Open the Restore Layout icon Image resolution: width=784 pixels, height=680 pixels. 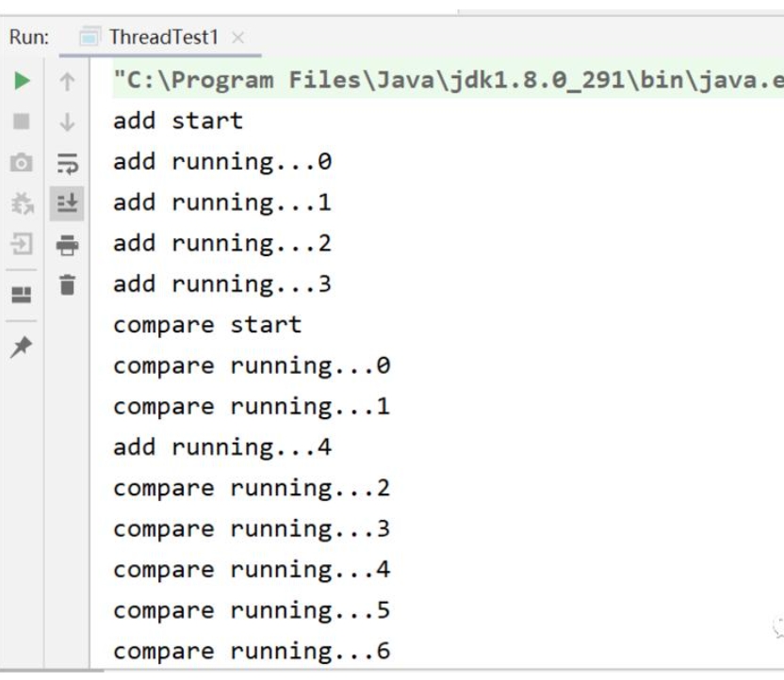21,295
